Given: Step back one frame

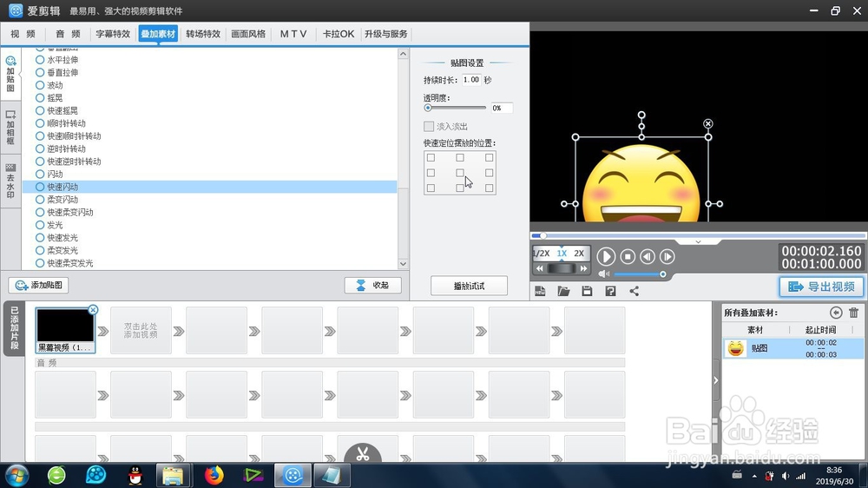Looking at the screenshot, I should pyautogui.click(x=648, y=256).
